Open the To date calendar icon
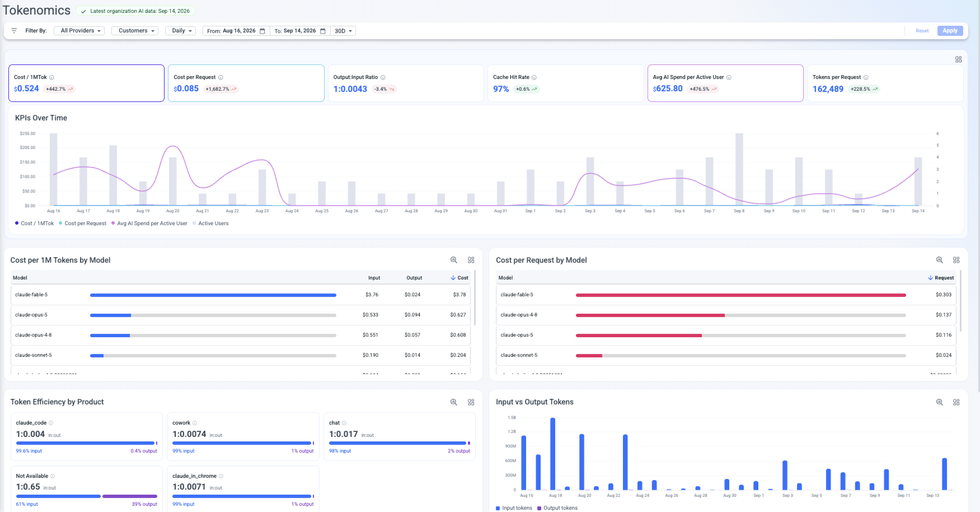Image resolution: width=980 pixels, height=512 pixels. 323,31
